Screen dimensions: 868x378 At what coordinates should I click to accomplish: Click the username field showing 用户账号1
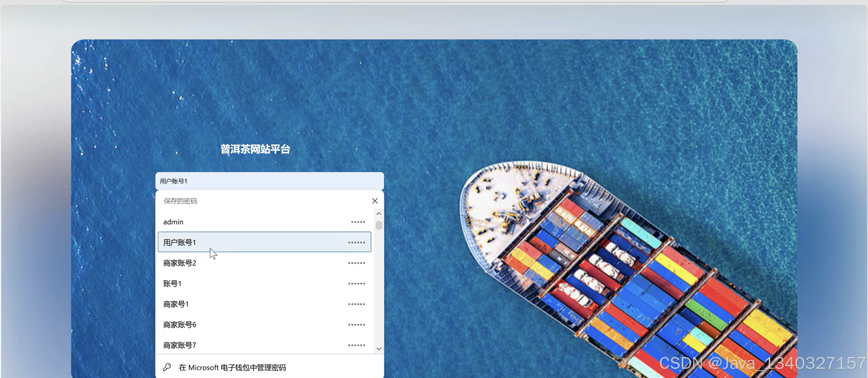click(269, 181)
